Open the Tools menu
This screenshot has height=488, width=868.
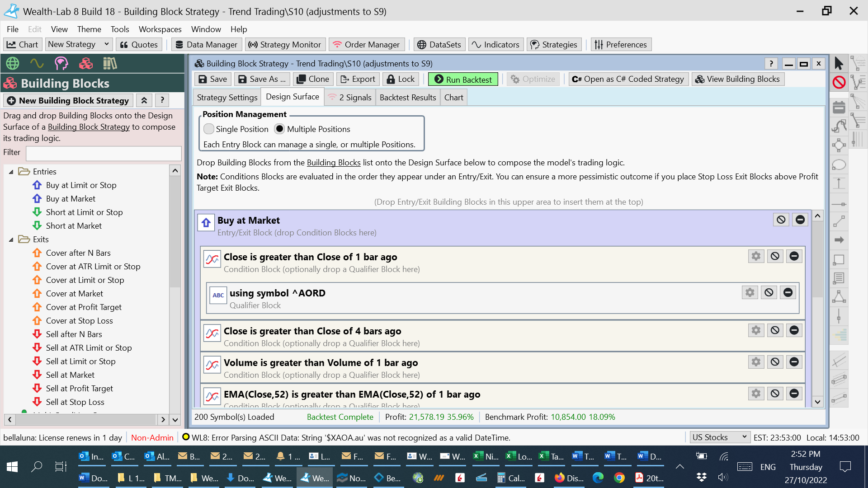(120, 29)
